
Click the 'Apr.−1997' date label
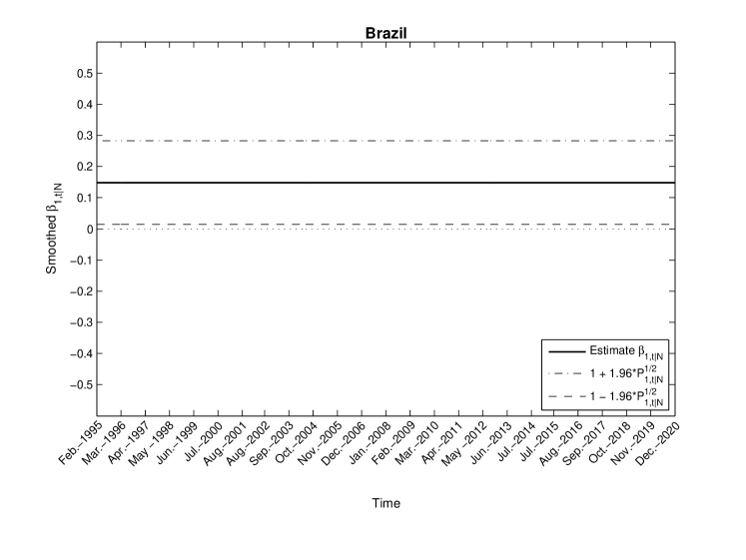point(129,443)
